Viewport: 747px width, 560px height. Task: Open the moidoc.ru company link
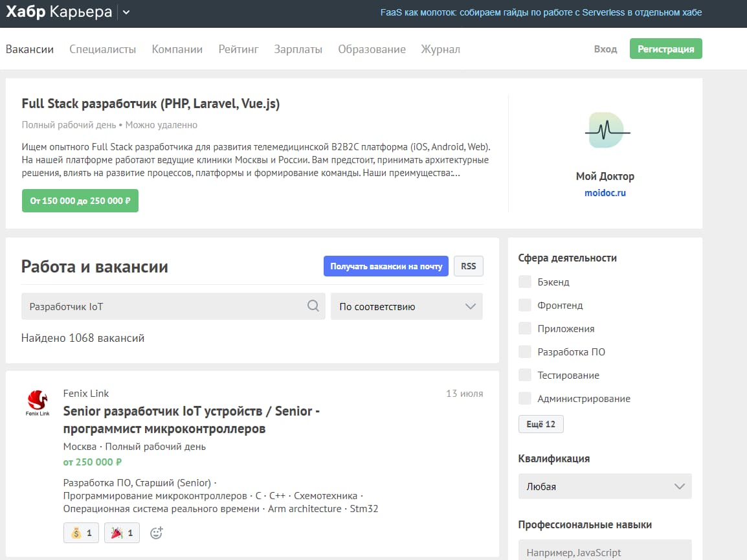[x=605, y=192]
